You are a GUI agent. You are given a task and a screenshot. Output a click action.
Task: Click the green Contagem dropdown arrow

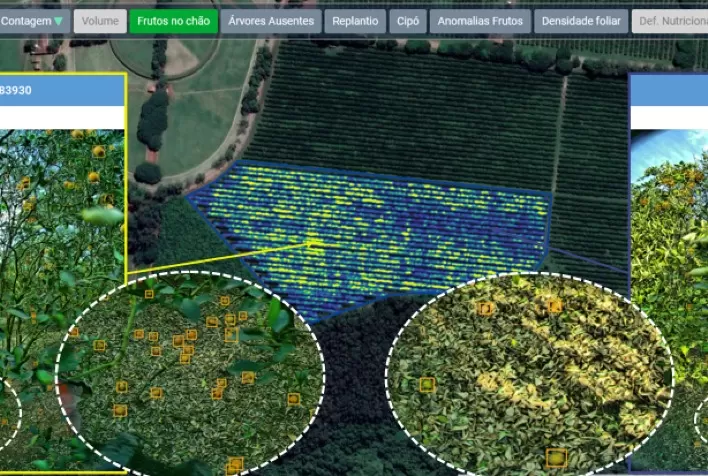58,21
